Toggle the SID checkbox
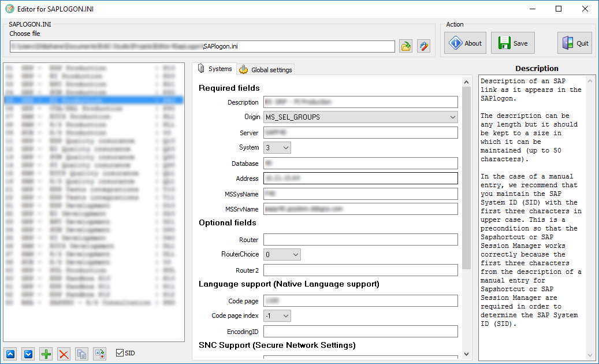599x364 pixels. coord(120,352)
